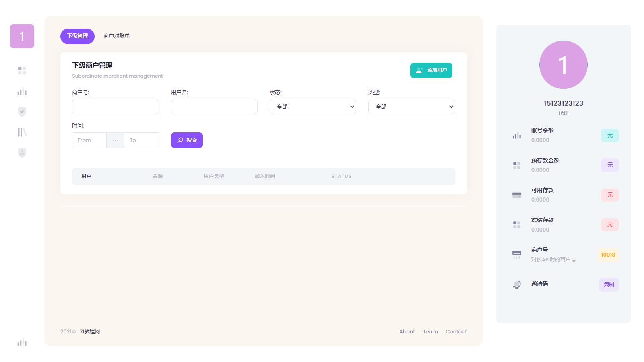644x362 pixels.
Task: Open the dashboard grid icon in sidebar
Action: tap(22, 71)
